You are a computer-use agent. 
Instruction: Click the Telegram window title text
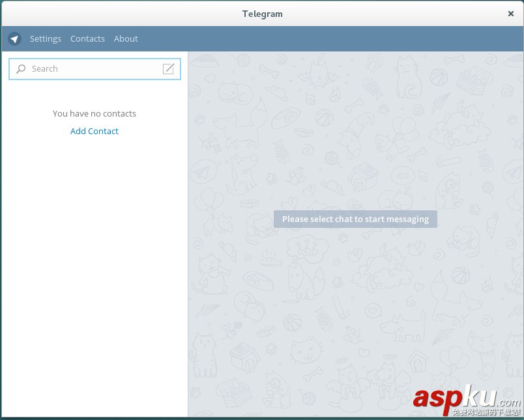263,14
